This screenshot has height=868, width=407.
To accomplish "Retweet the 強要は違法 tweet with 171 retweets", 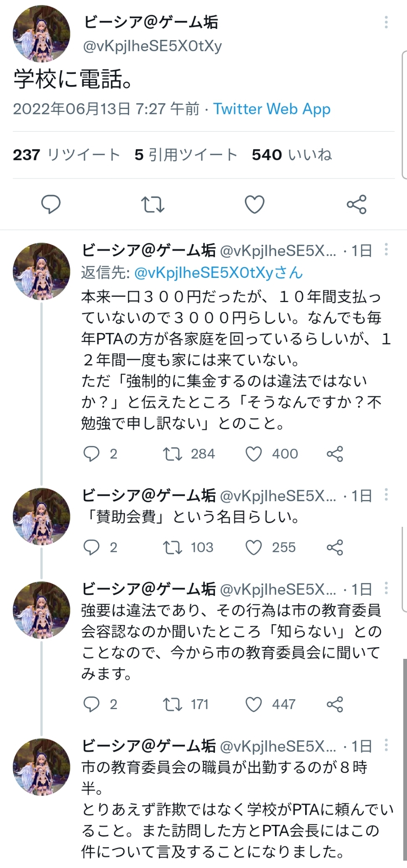I will pyautogui.click(x=172, y=704).
